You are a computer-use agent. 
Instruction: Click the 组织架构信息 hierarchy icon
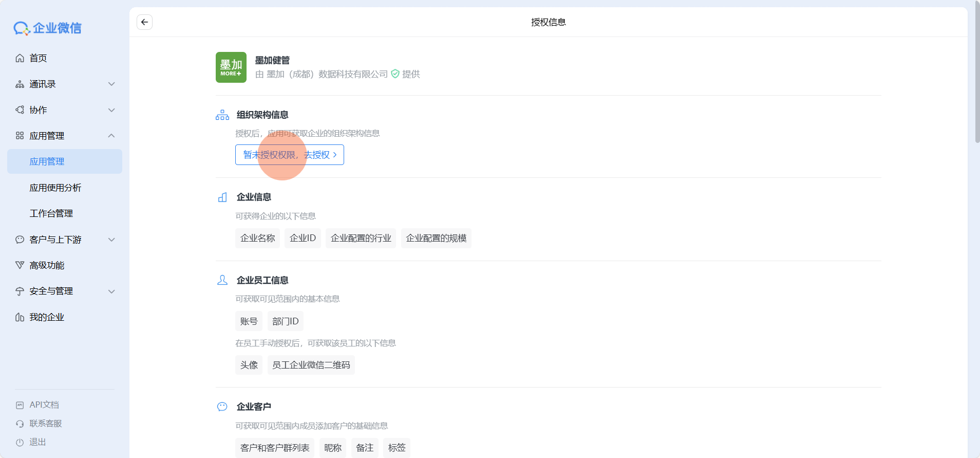coord(222,115)
